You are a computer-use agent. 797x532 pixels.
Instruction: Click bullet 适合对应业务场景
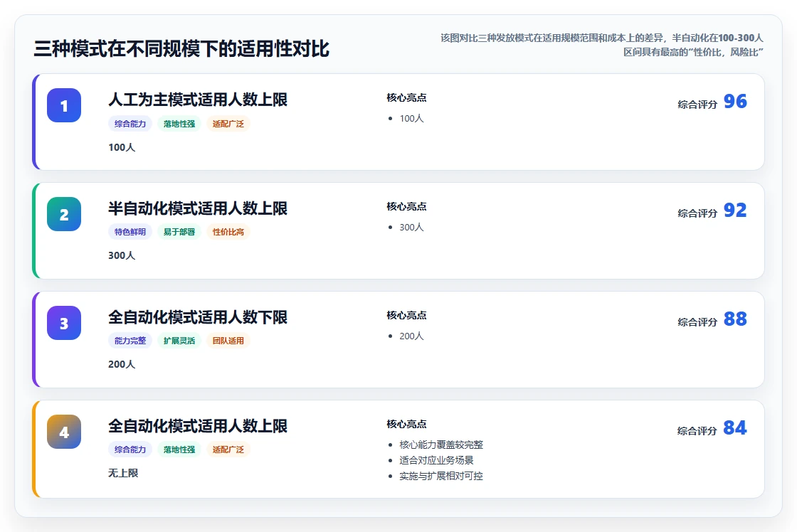coord(436,460)
